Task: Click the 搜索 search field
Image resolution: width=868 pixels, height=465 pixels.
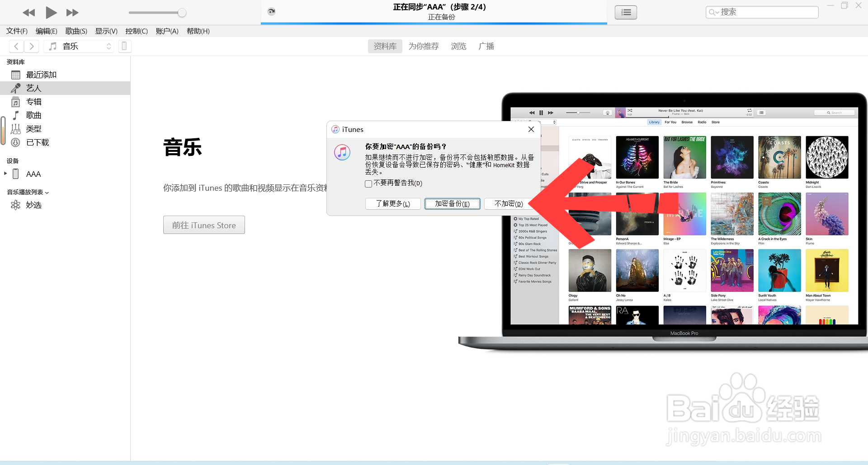Action: pyautogui.click(x=762, y=12)
